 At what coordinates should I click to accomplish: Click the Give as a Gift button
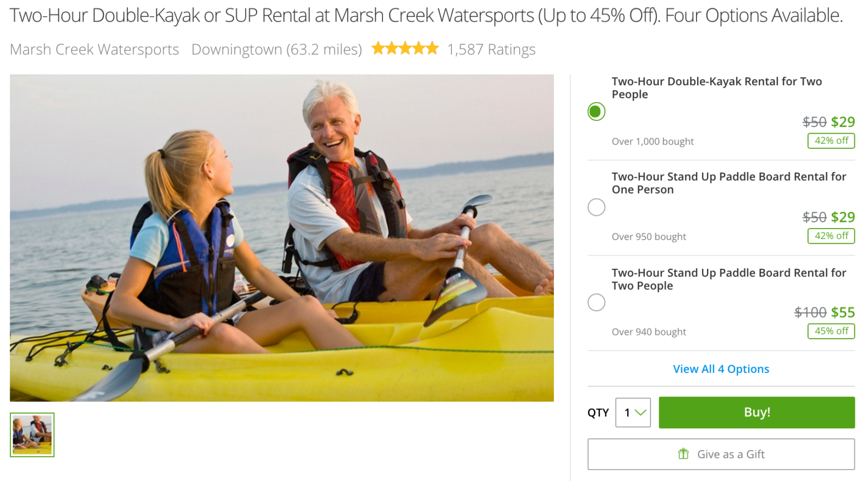coord(721,454)
